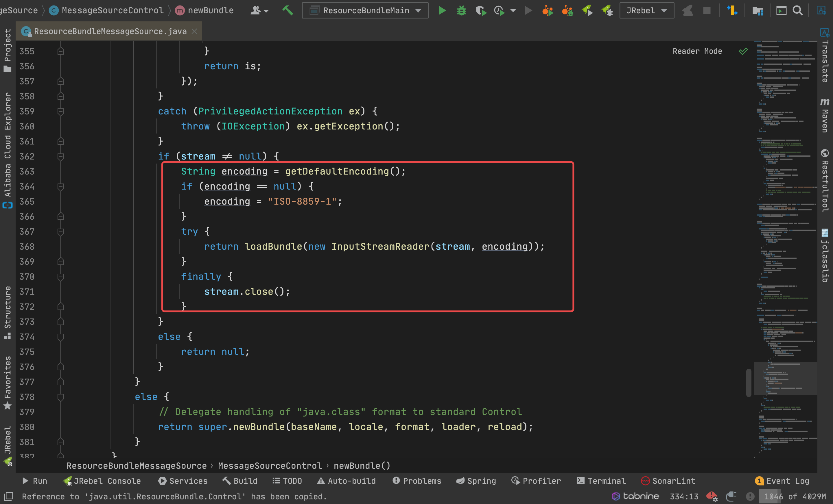Image resolution: width=833 pixels, height=504 pixels.
Task: Click the editor vertical scrollbar thumb
Action: coord(749,383)
